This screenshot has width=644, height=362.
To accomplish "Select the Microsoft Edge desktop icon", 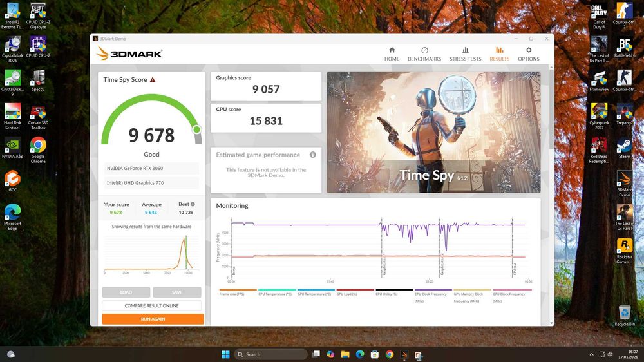I will coord(12,217).
